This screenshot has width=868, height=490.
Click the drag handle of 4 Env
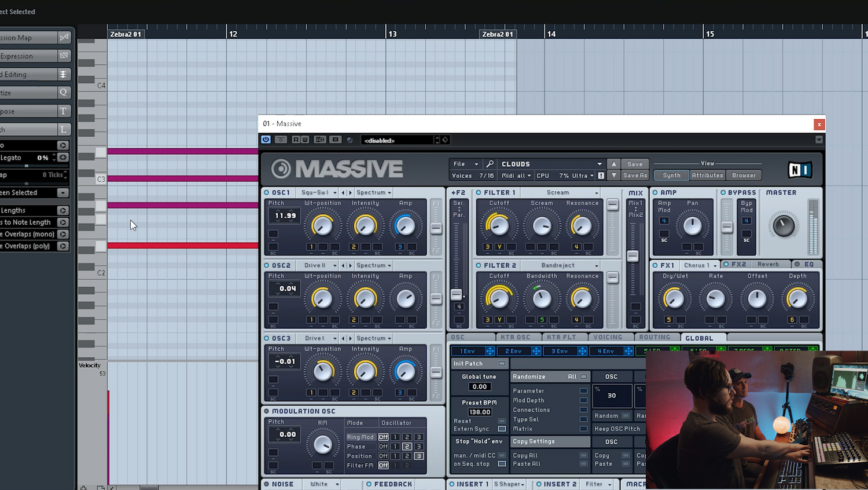[628, 351]
